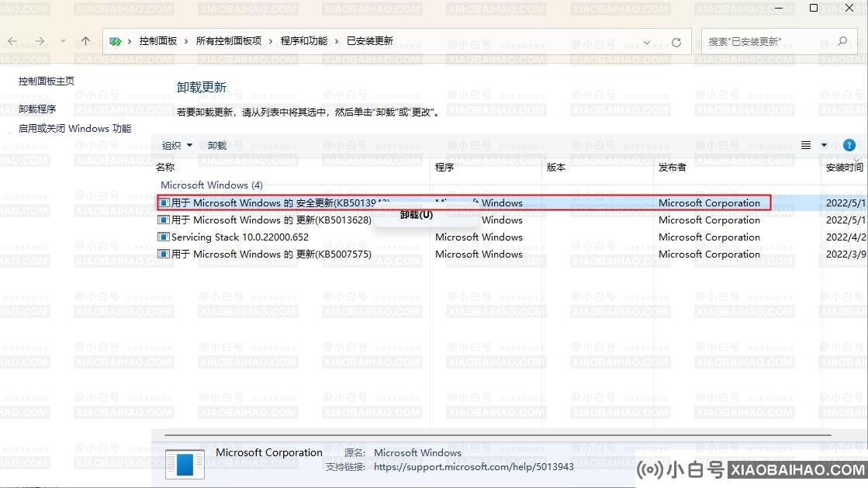Screen dimensions: 868x488
Task: Select 卸载(U) in the context menu
Action: pyautogui.click(x=417, y=215)
